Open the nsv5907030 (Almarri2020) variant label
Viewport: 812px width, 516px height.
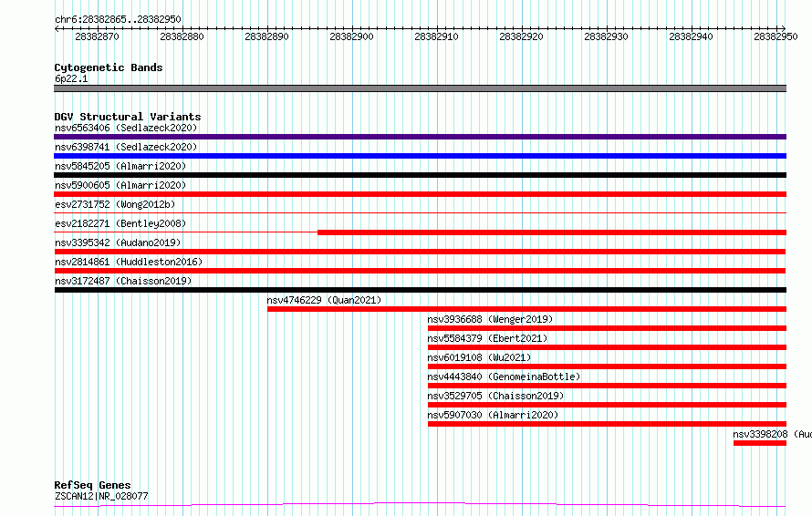pos(493,415)
